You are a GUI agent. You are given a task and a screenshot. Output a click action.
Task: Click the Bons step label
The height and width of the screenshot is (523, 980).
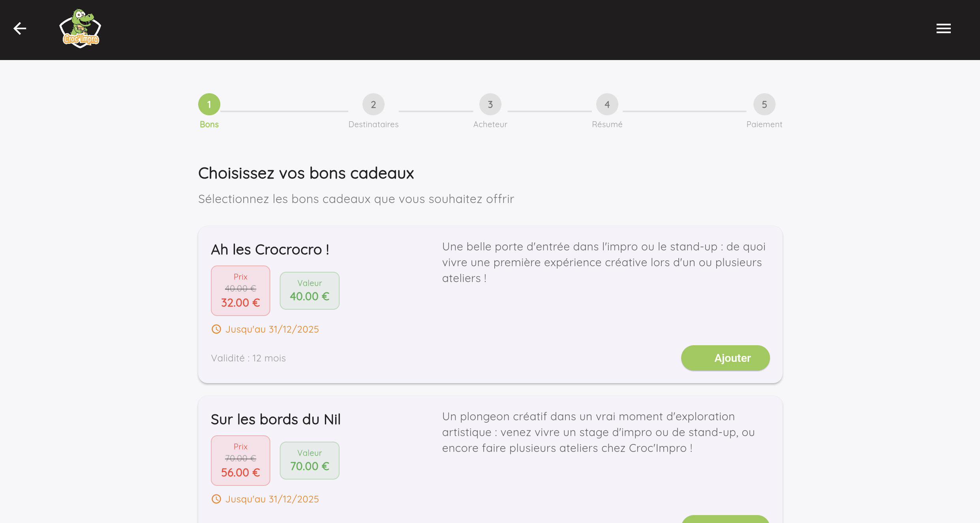pos(209,124)
